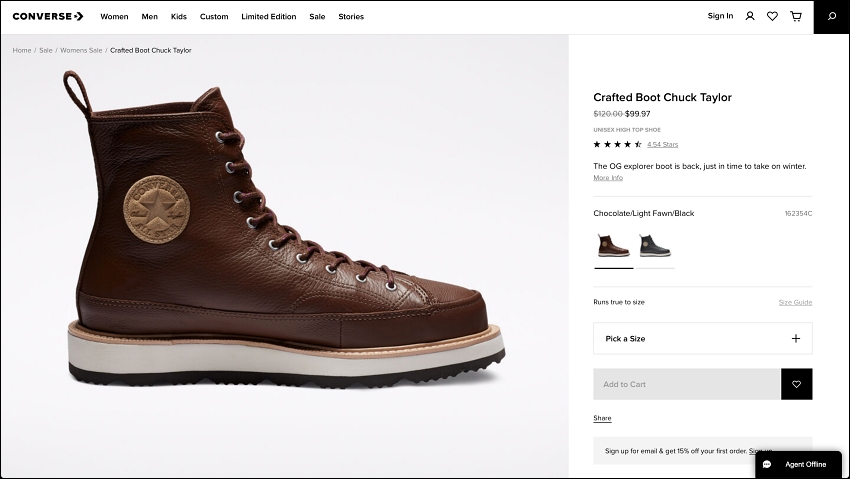
Task: Go to Womens Sale breadcrumb
Action: (x=81, y=50)
